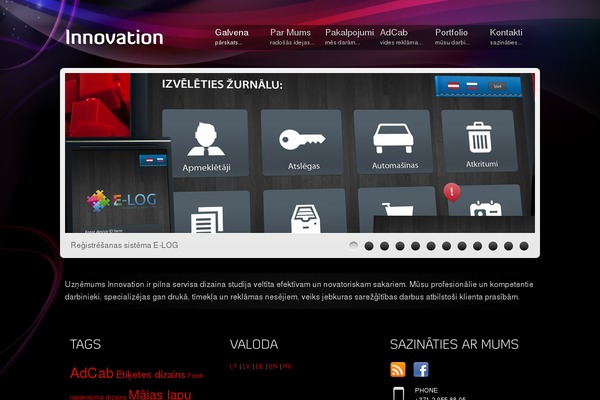
Task: Click the Innovation site logo
Action: click(114, 38)
